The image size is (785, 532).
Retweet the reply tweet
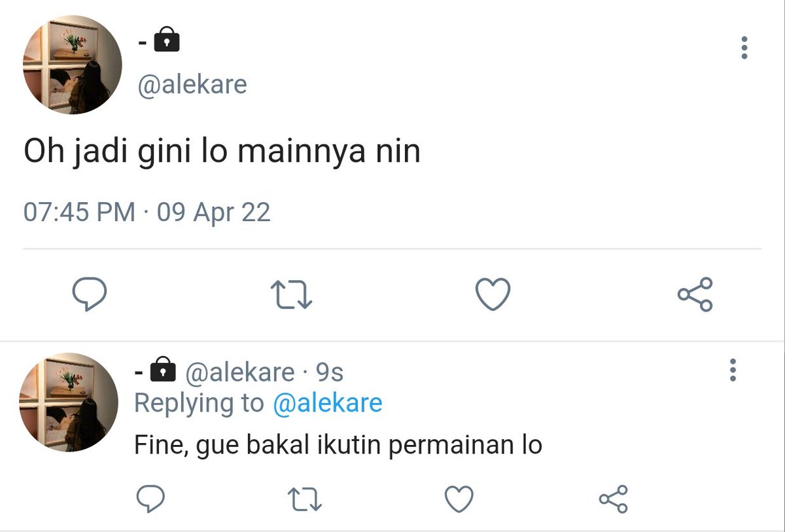[x=305, y=500]
